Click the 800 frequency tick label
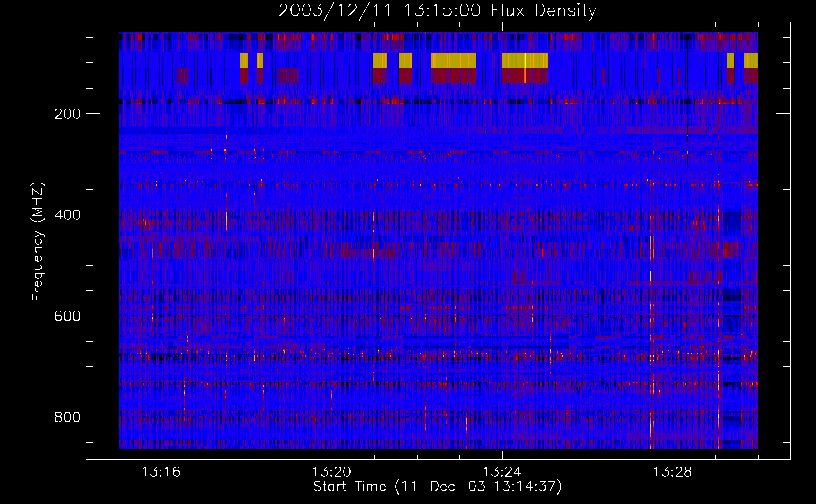 pos(68,417)
